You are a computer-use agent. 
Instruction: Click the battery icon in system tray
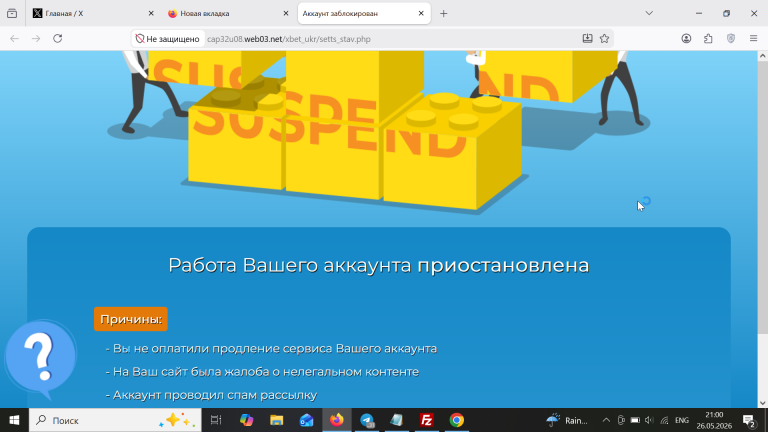pyautogui.click(x=635, y=420)
